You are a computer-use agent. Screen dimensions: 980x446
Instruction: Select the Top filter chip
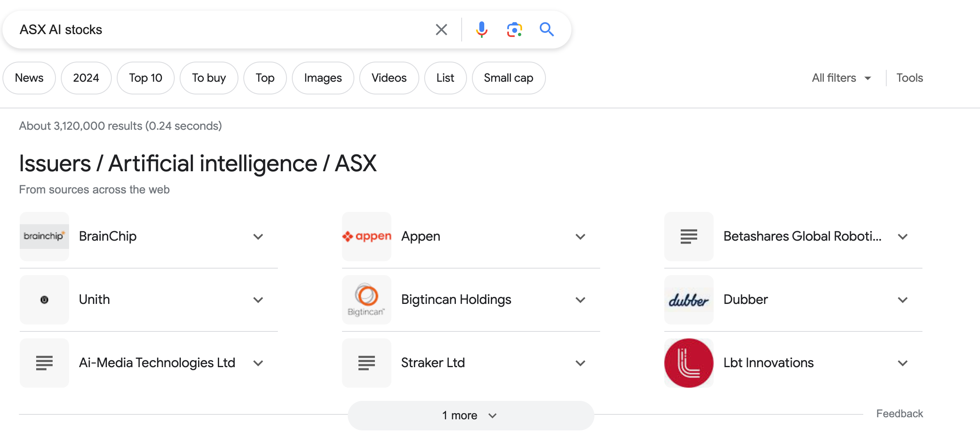tap(265, 78)
